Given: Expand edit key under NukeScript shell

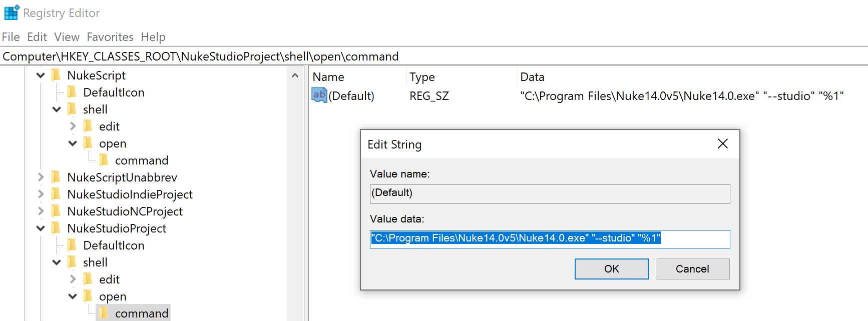Looking at the screenshot, I should (x=73, y=126).
